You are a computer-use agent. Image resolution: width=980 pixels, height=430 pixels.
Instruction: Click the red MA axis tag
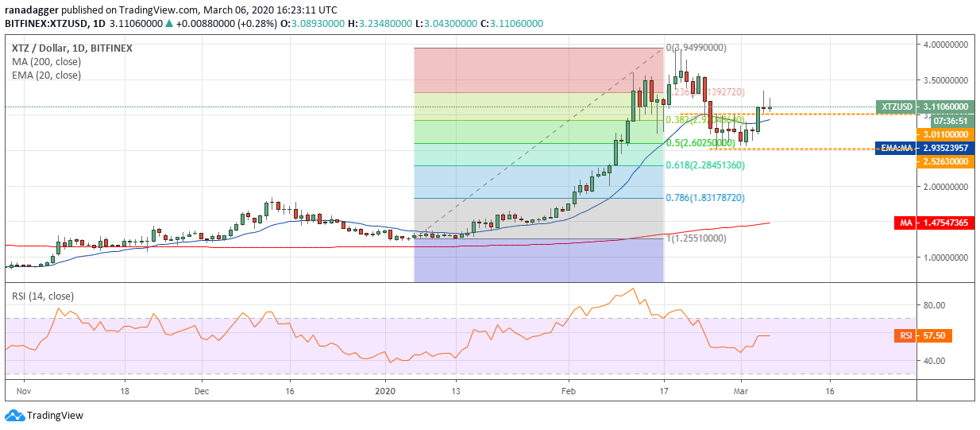pos(906,223)
